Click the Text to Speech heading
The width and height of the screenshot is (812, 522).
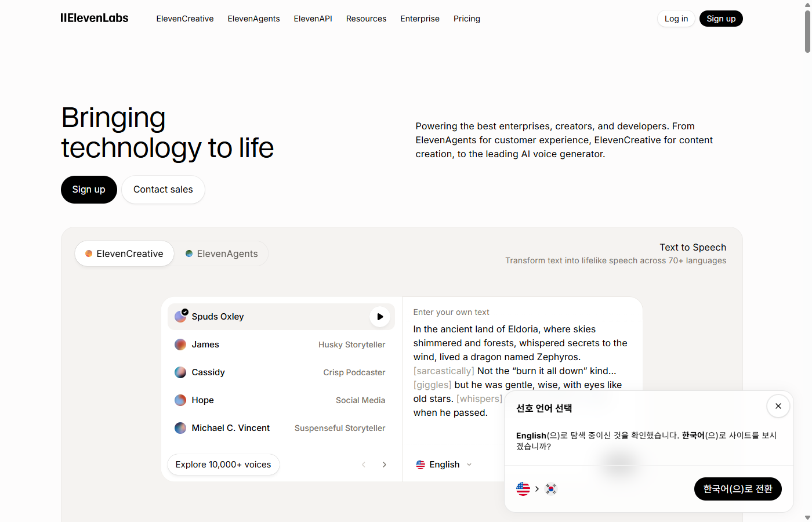click(x=693, y=247)
